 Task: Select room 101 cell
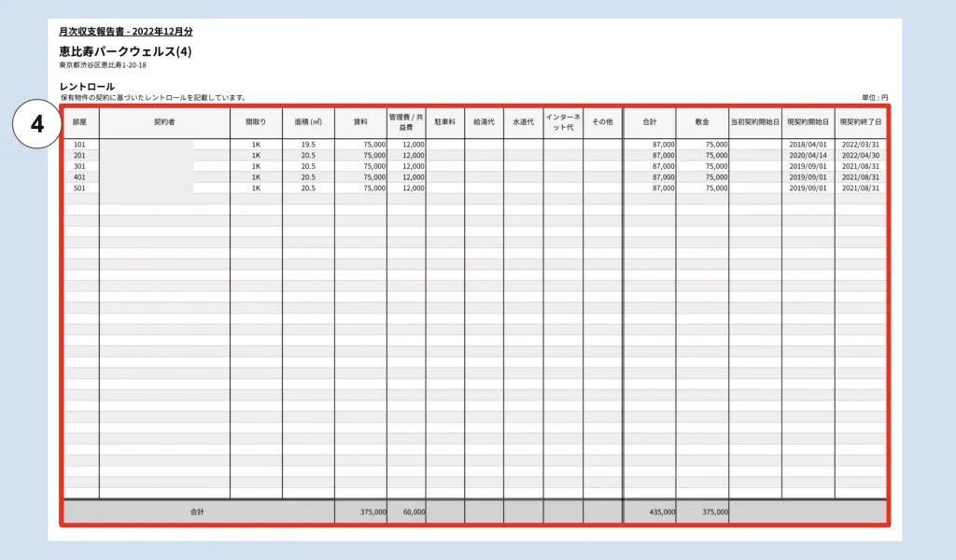point(80,145)
